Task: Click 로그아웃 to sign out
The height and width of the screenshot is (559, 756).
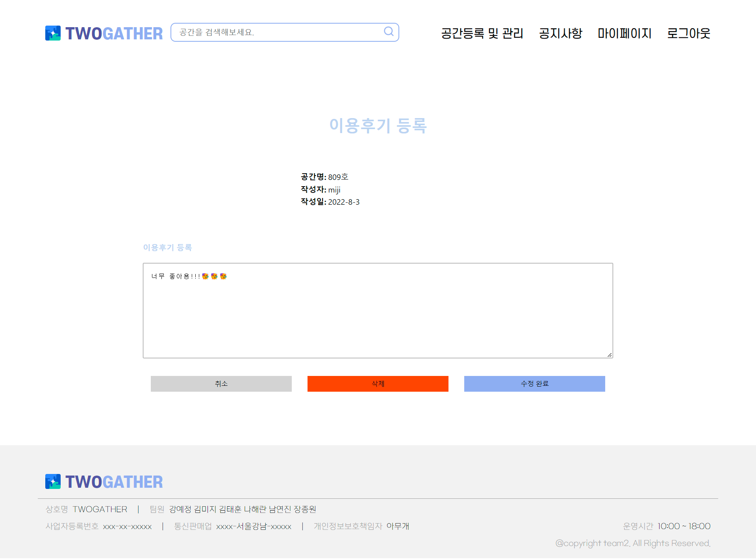Action: click(688, 33)
